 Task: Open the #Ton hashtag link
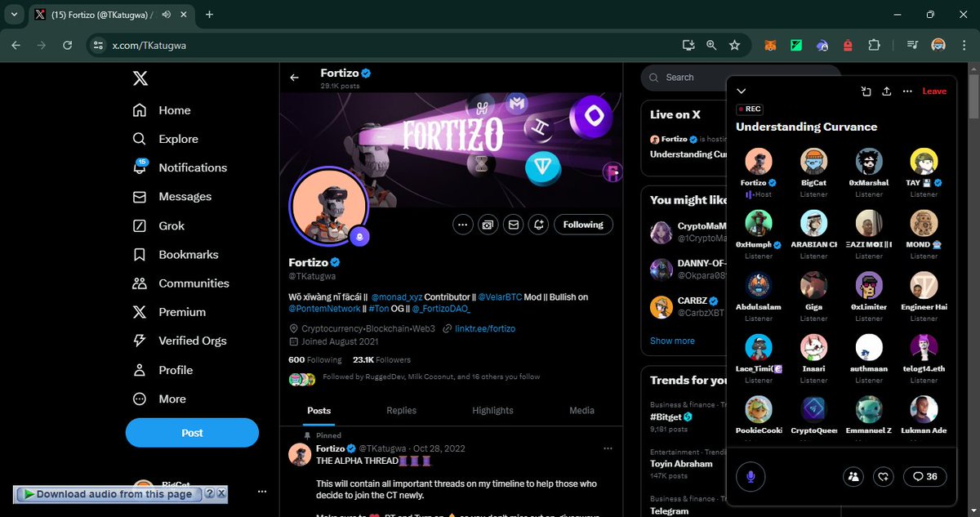379,309
